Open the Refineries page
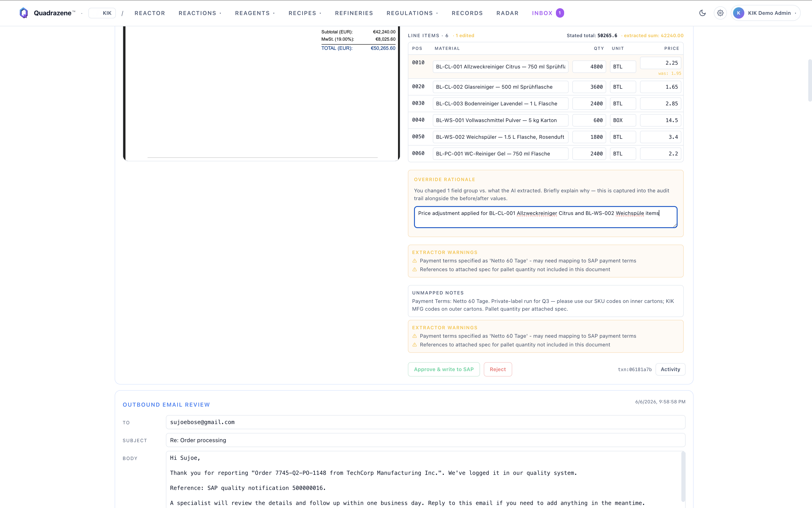The image size is (812, 508). (354, 13)
